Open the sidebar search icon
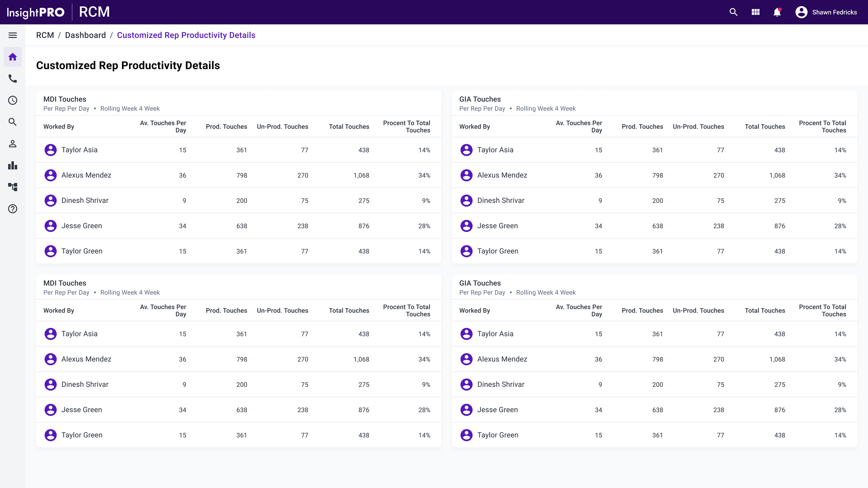The width and height of the screenshot is (868, 488). coord(12,122)
